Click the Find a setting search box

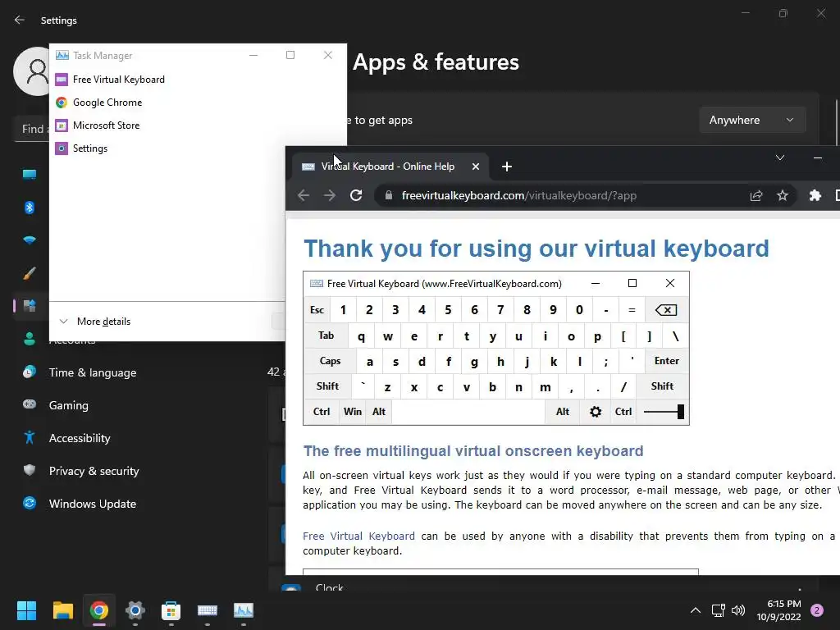32,129
